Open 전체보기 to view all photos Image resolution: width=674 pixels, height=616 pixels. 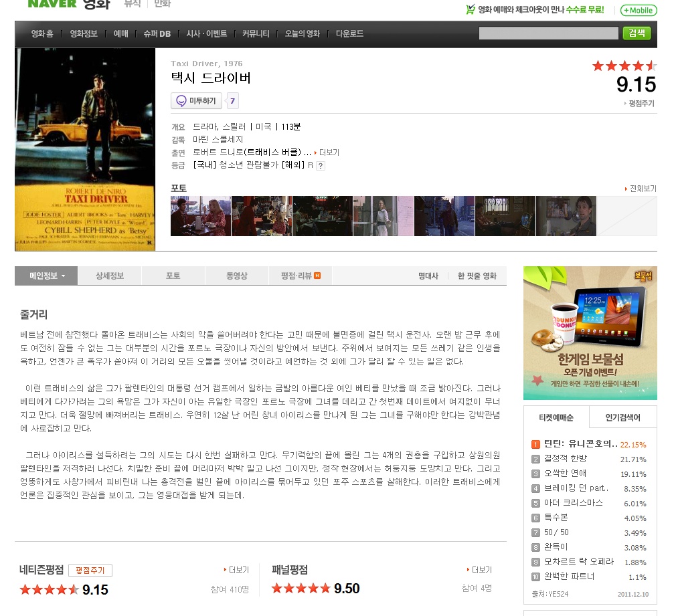pos(641,189)
